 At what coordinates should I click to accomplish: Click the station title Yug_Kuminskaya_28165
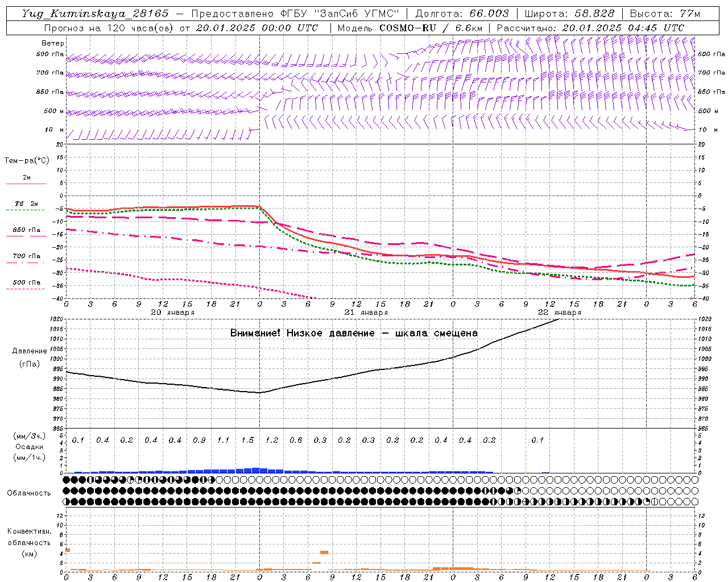click(x=95, y=14)
